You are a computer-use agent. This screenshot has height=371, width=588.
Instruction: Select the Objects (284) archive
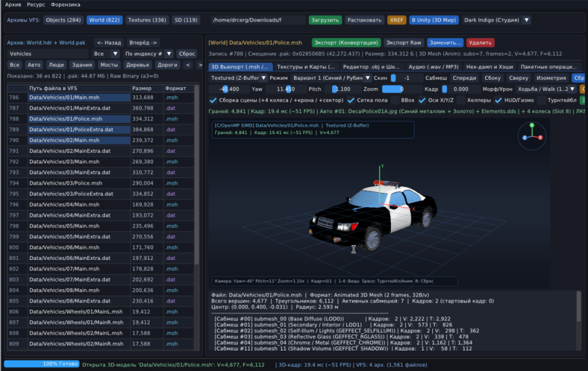click(64, 20)
